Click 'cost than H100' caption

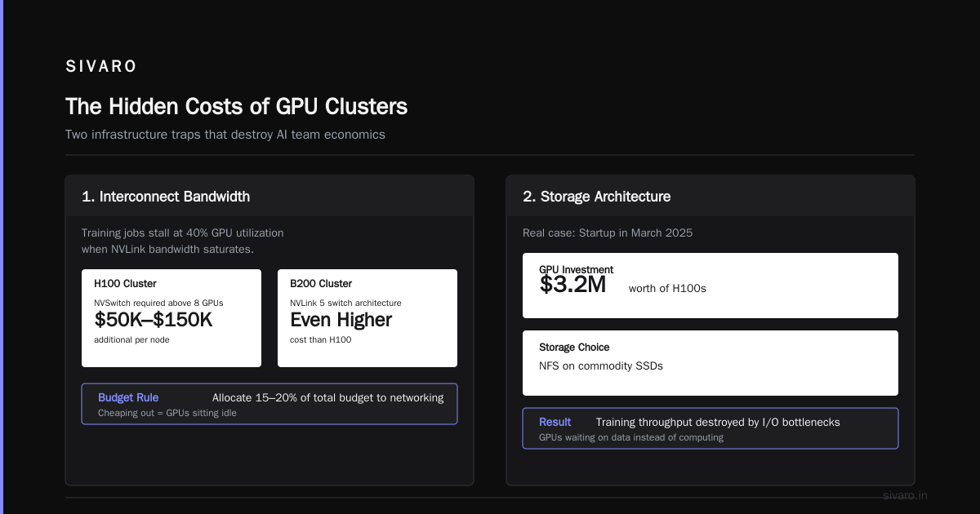point(320,339)
